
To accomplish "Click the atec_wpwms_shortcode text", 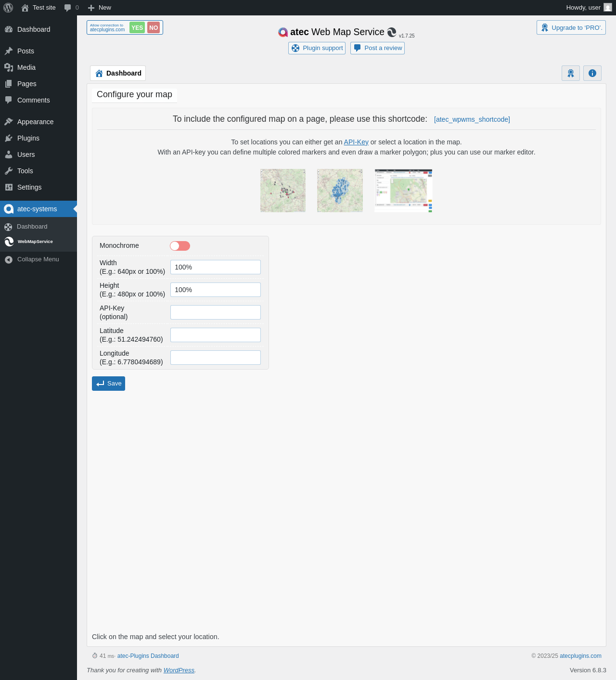I will point(472,119).
